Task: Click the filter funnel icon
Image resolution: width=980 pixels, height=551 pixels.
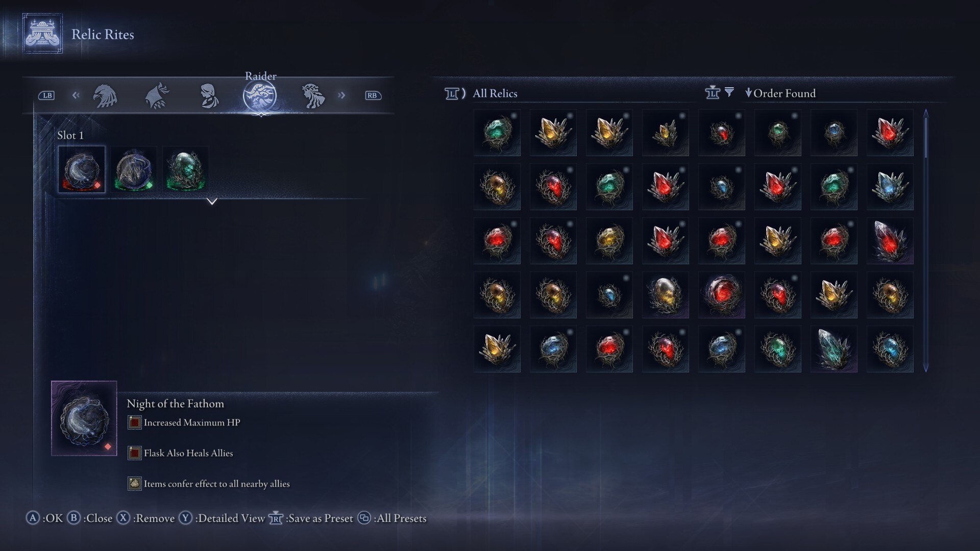Action: [x=729, y=92]
